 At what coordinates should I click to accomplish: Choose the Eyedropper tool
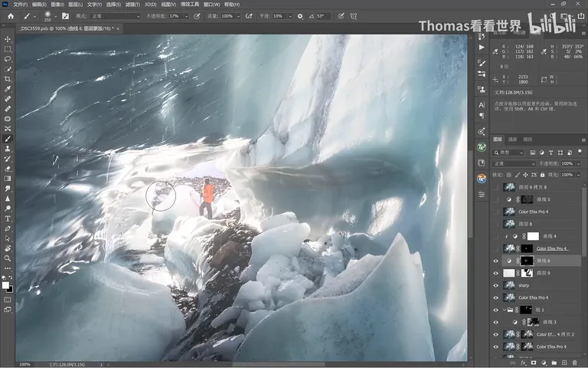[x=8, y=89]
